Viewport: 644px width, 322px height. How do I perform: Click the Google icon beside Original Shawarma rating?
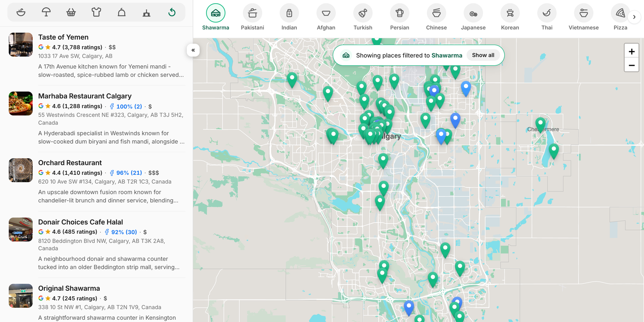[x=41, y=299]
